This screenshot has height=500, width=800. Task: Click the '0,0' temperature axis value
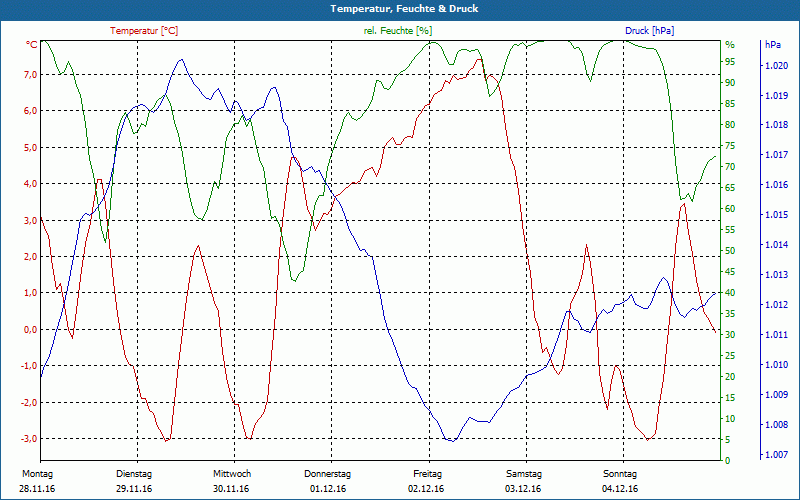point(31,330)
